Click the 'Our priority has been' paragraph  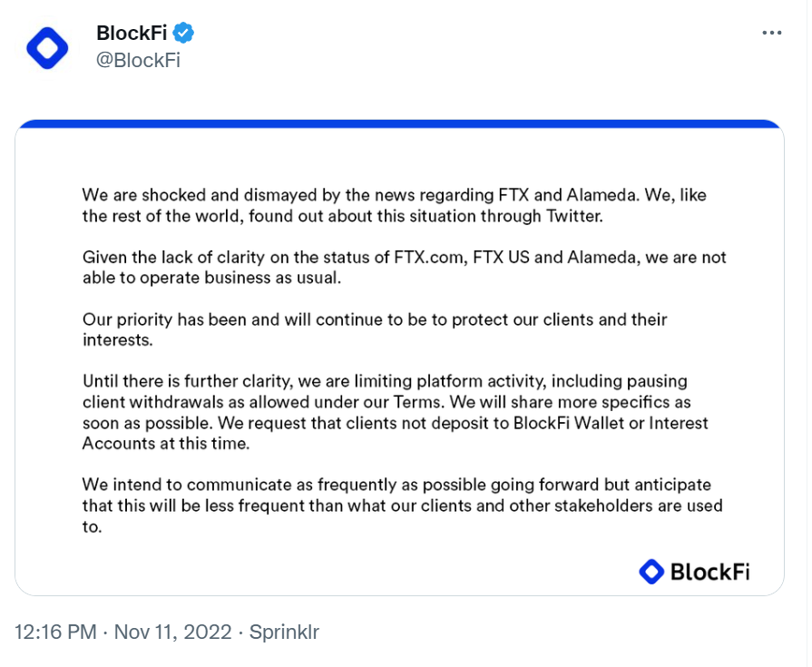coord(375,329)
